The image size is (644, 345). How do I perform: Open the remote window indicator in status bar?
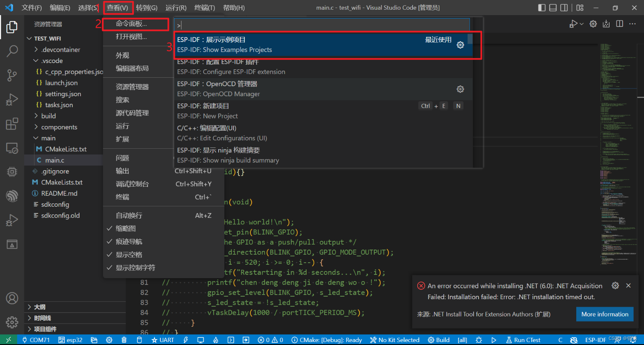[x=8, y=340]
